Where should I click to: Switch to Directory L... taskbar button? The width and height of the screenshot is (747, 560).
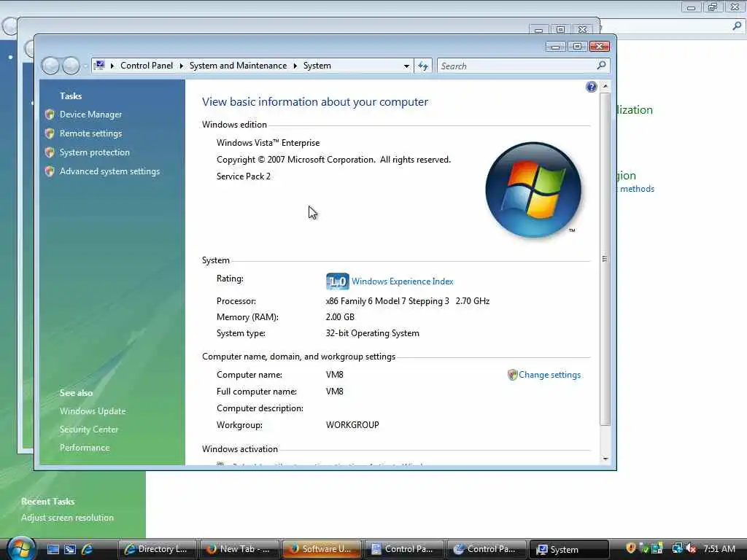pos(158,549)
